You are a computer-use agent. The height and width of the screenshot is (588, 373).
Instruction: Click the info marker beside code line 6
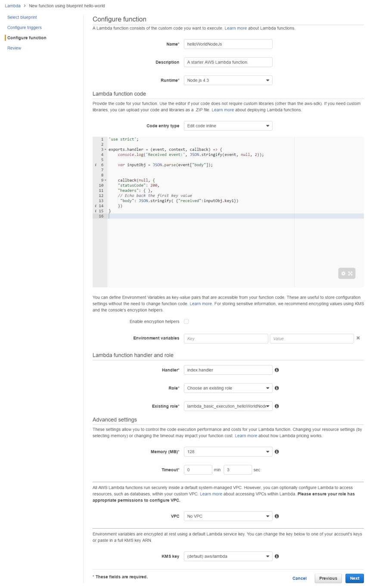(x=96, y=165)
